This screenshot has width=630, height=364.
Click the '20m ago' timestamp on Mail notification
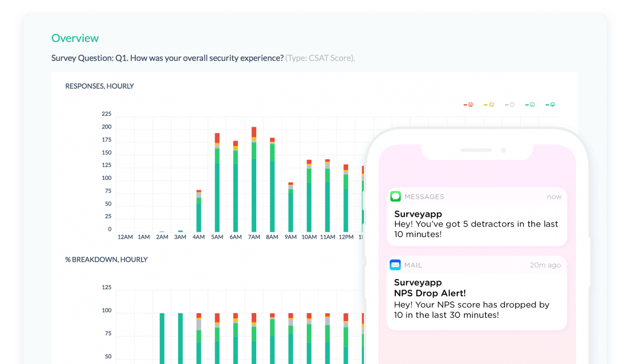(x=545, y=264)
